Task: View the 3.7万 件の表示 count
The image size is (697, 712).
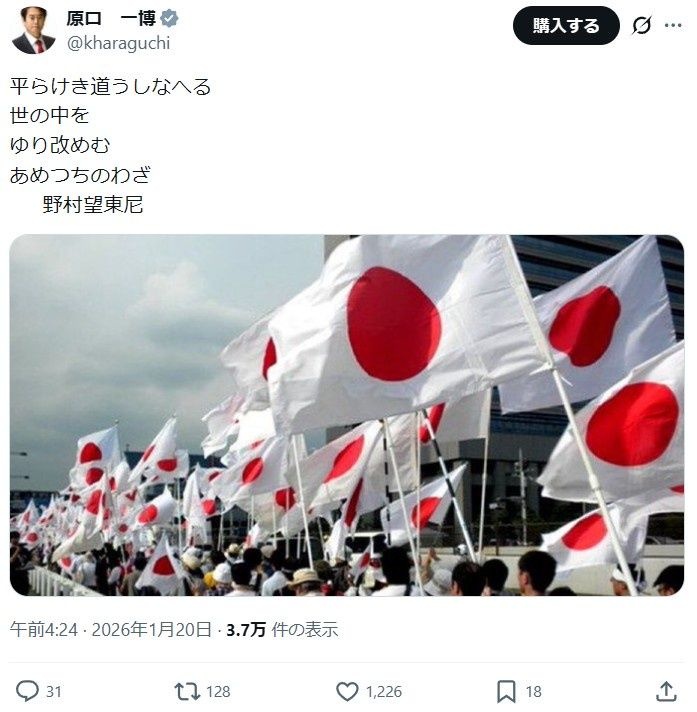Action: point(282,629)
